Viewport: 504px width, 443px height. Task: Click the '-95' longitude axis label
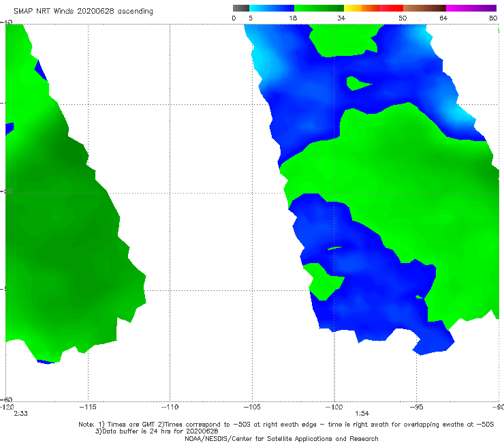click(417, 407)
